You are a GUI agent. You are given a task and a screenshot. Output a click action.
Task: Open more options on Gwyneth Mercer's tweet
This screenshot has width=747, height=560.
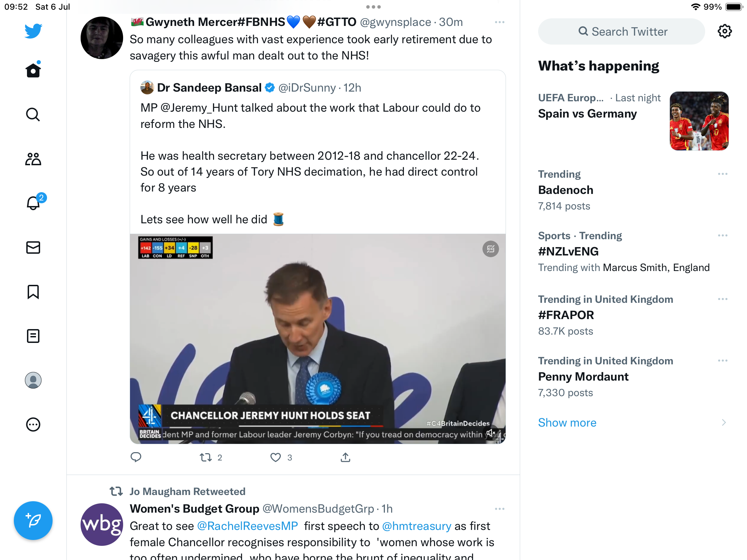[499, 22]
